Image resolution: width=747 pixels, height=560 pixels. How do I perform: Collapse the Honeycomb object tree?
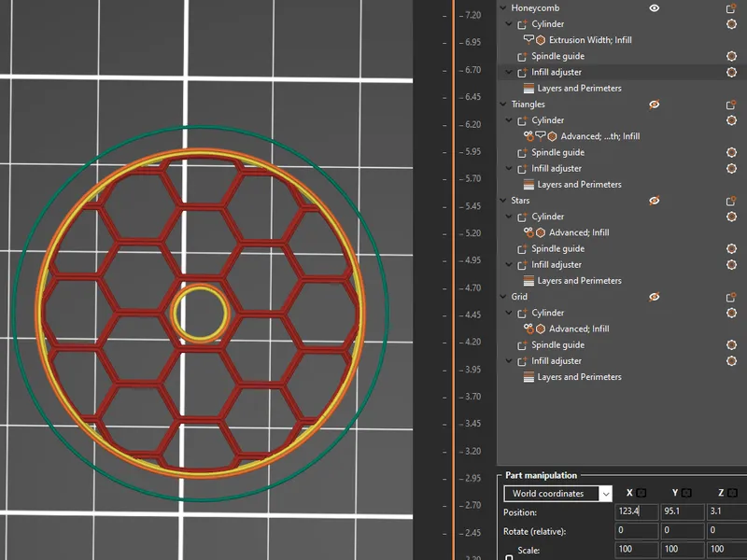coord(504,8)
